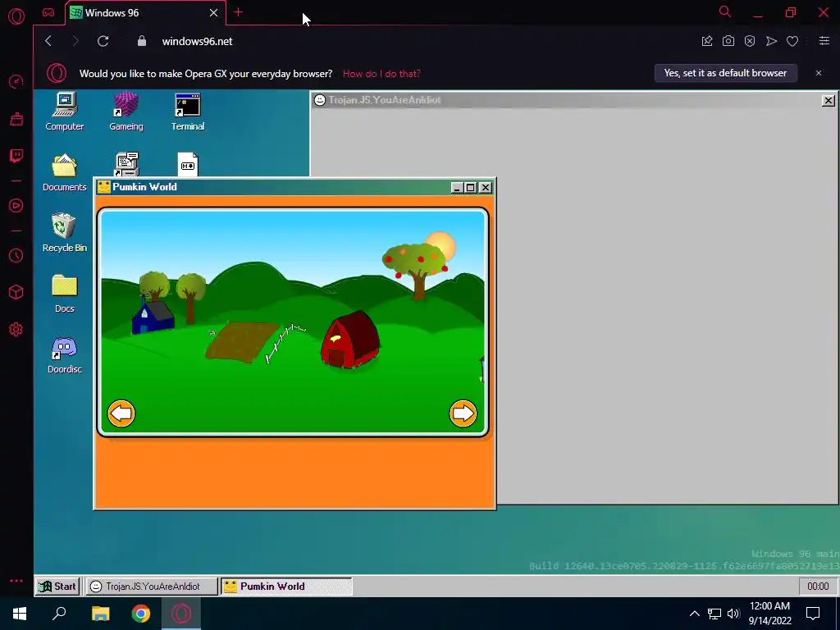Minimize the Pumkin World window
840x630 pixels.
[x=456, y=188]
